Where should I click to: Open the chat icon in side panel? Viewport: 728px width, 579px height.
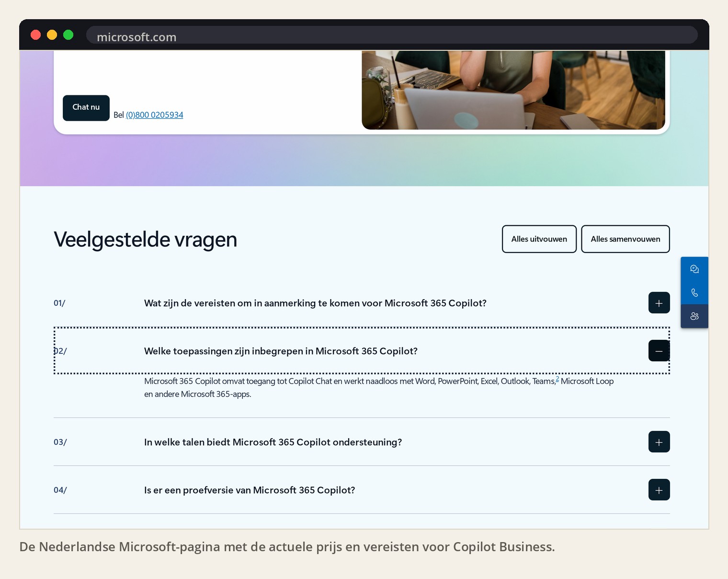(x=694, y=269)
